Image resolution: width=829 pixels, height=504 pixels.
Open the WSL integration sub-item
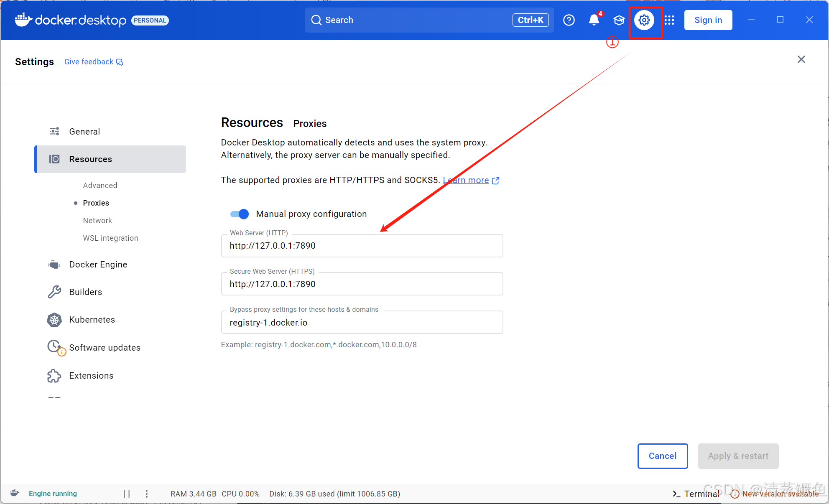click(110, 238)
